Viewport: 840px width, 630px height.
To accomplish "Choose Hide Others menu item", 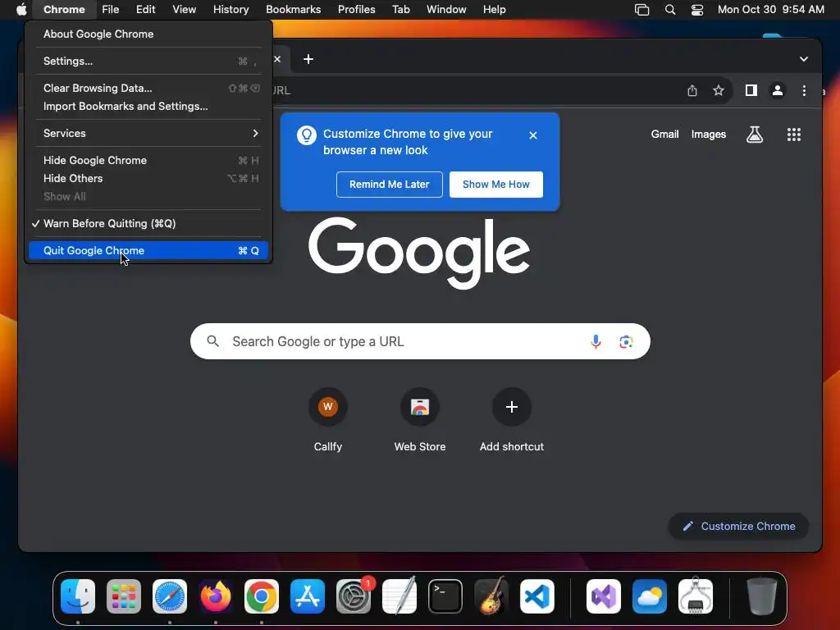I will click(148, 178).
